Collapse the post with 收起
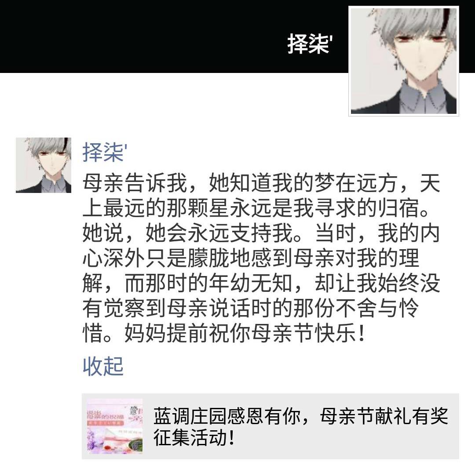This screenshot has height=476, width=475. coord(103,366)
